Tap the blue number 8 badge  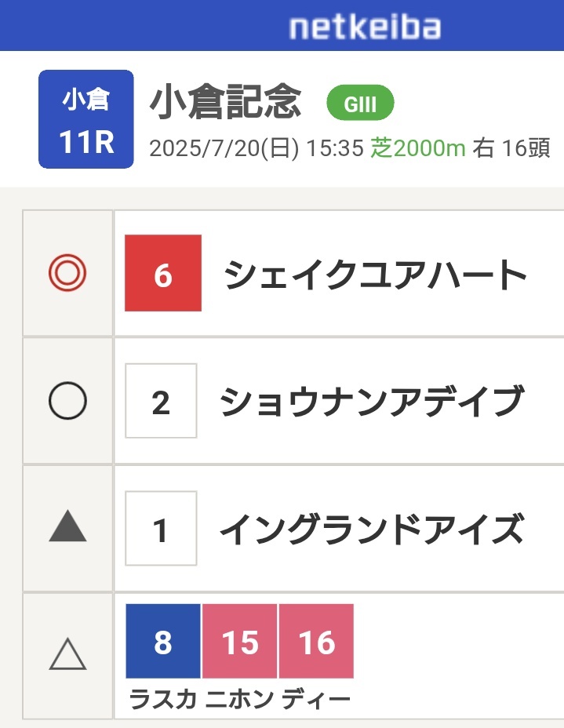163,641
